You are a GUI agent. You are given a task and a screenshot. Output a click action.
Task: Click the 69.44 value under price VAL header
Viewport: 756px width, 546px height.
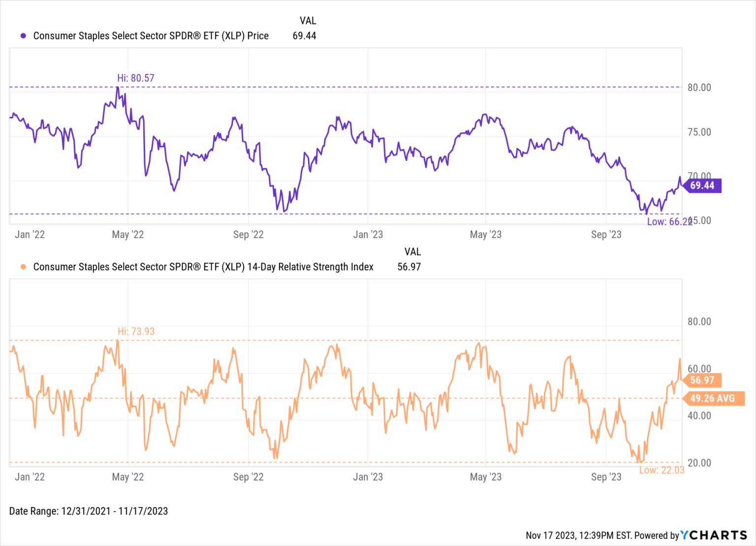coord(304,36)
